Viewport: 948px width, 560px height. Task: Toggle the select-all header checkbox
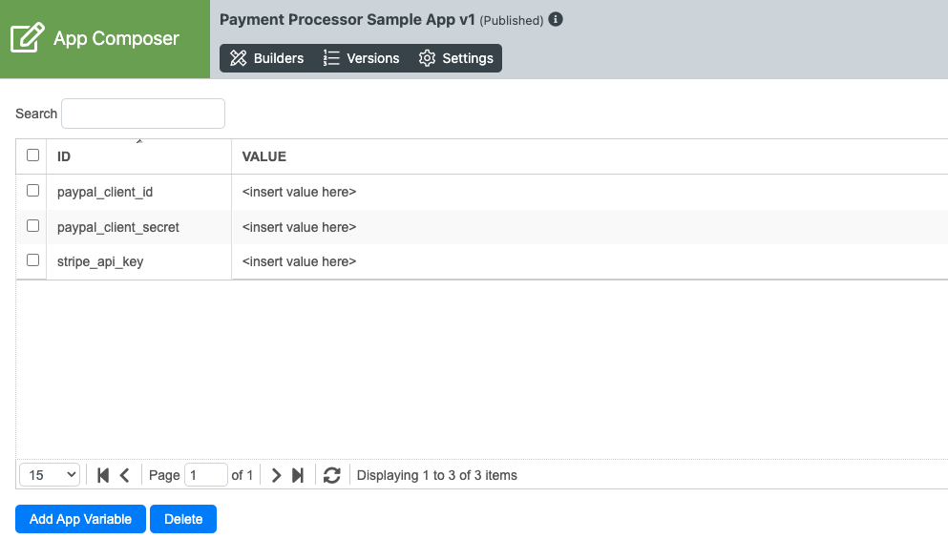[32, 156]
